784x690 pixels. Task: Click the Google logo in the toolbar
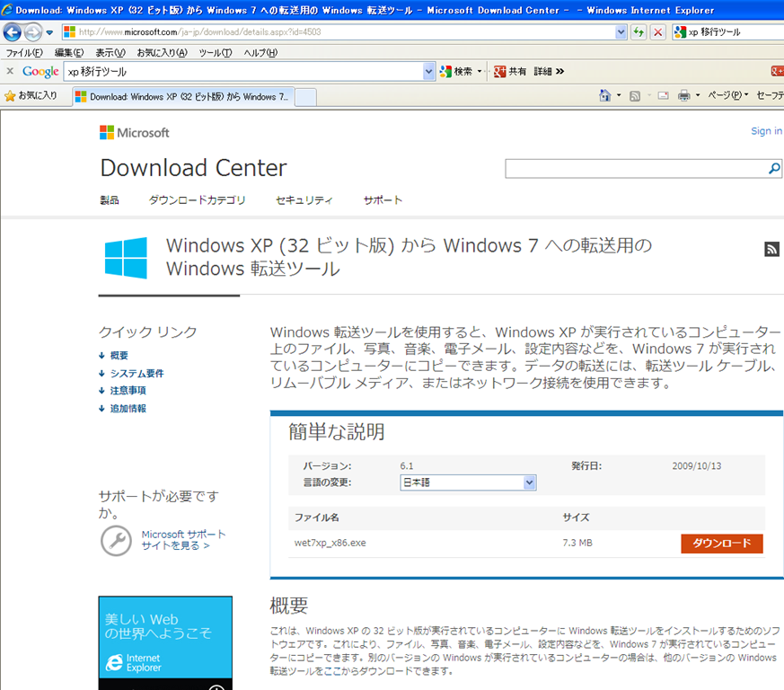click(x=40, y=72)
